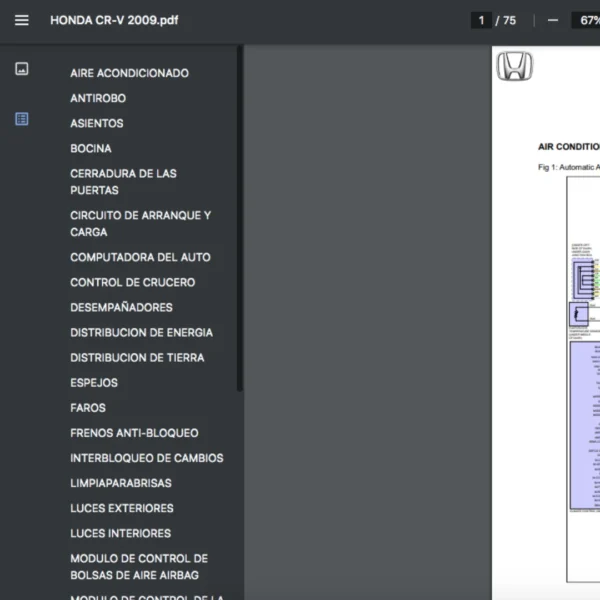Open the COMPUTADORA DEL AUTO bookmark
Screen dimensions: 600x600
click(140, 257)
